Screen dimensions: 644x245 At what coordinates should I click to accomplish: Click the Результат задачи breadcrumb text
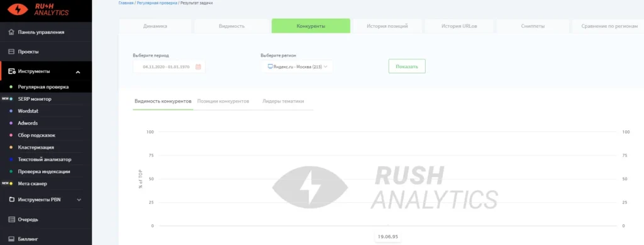coord(196,3)
